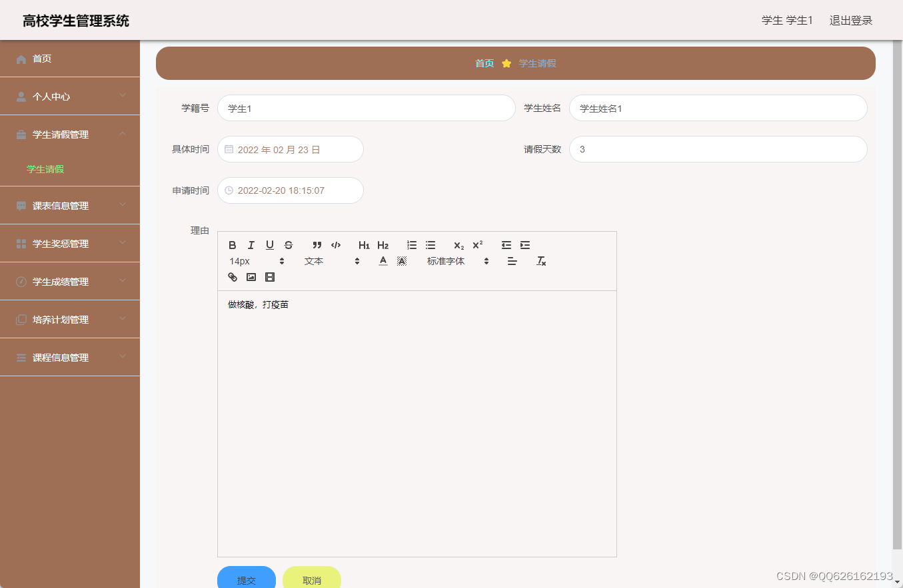Click the calendar icon in 具体时间 field
This screenshot has height=588, width=903.
(229, 149)
